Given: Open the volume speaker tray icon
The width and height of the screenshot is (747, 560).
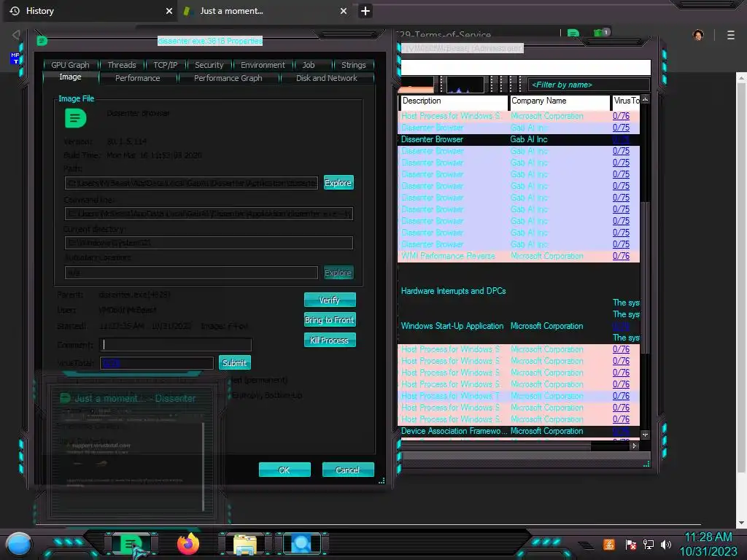Looking at the screenshot, I should point(666,544).
